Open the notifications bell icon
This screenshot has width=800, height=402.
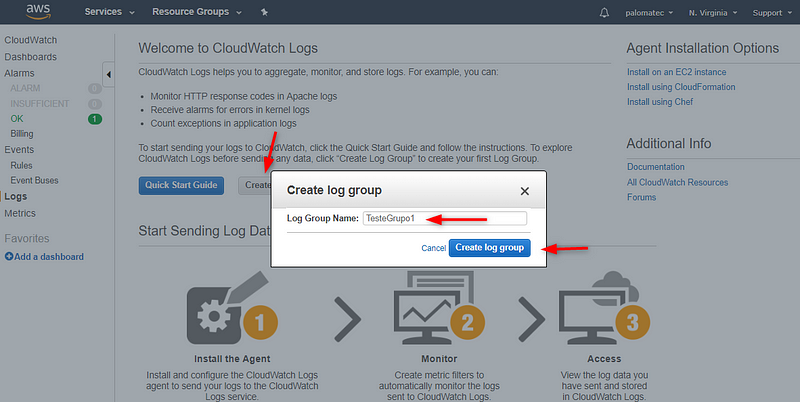(604, 13)
